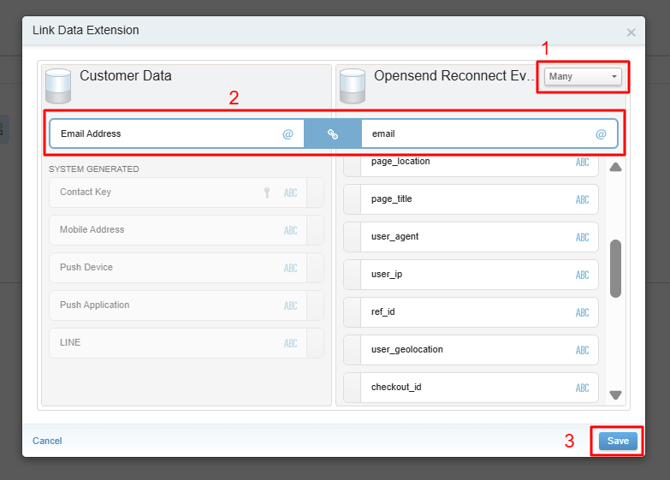Click the Cancel link
The width and height of the screenshot is (670, 480).
(x=47, y=440)
